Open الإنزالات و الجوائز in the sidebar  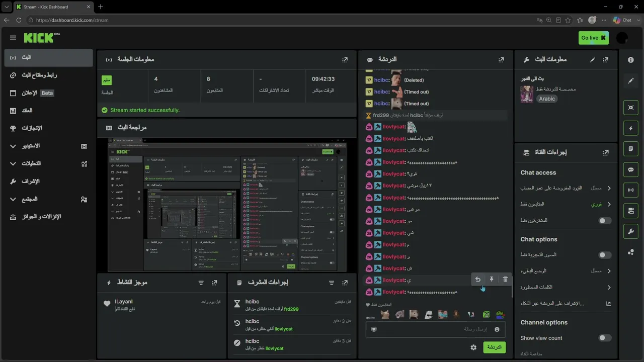click(48, 217)
